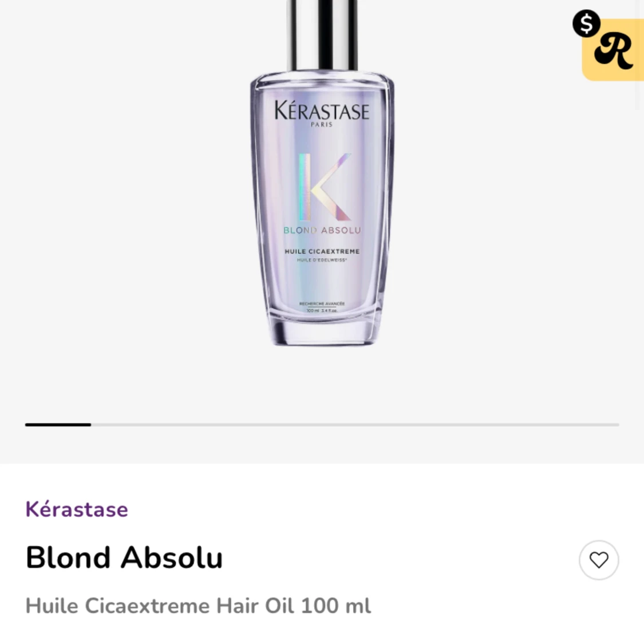Click Huile d'Edelweiss small print on the bottle
644x644 pixels.
[322, 260]
